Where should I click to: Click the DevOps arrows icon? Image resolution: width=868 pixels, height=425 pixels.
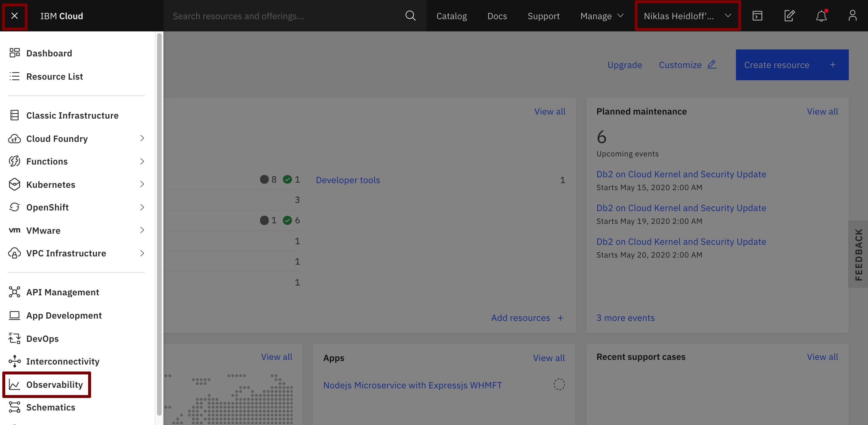point(15,338)
